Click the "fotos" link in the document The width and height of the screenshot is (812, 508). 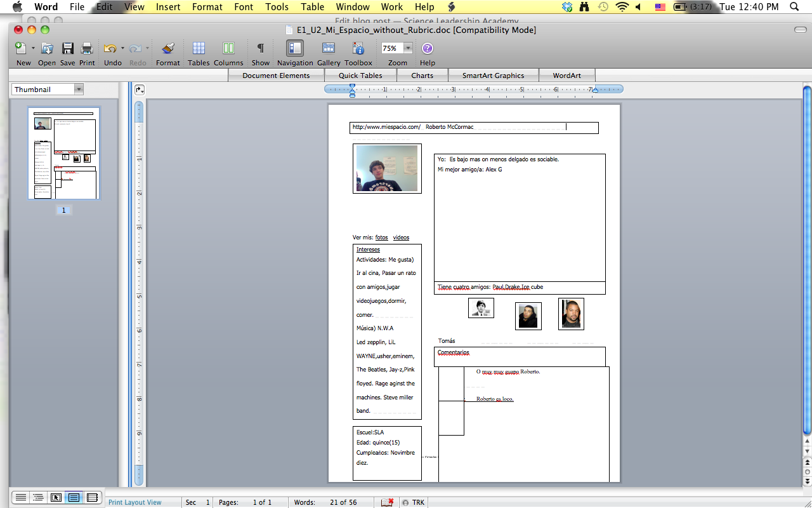tap(381, 237)
